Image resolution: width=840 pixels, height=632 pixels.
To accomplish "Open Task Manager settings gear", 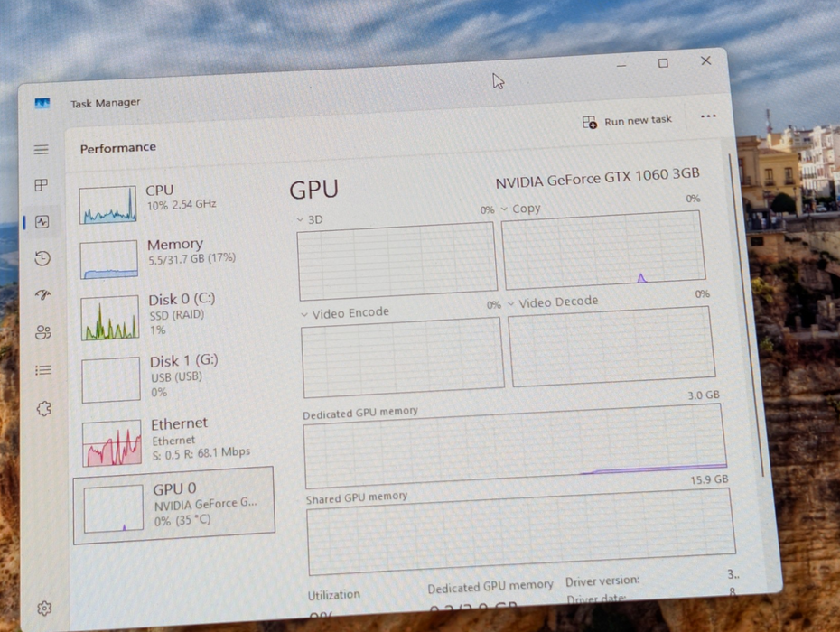I will [x=44, y=609].
